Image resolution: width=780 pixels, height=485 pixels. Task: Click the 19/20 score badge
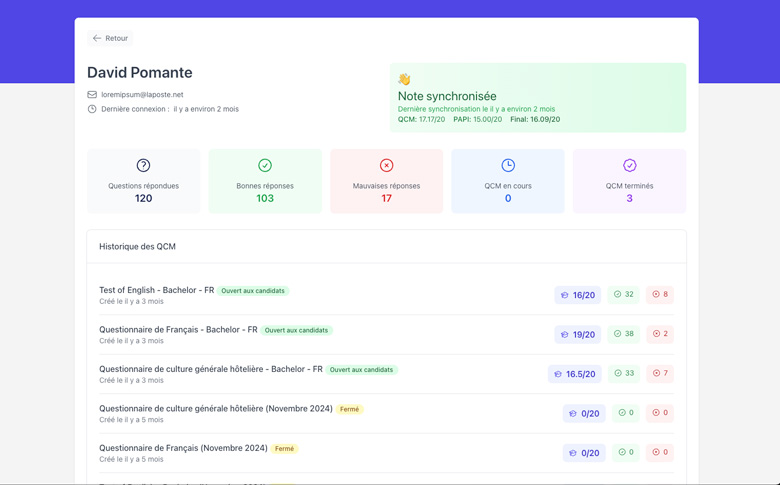coord(578,334)
